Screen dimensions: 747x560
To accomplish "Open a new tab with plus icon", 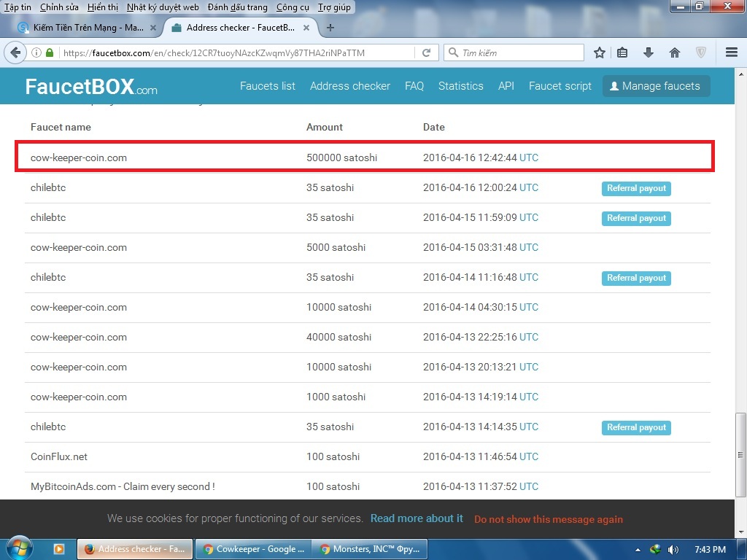I will (330, 28).
